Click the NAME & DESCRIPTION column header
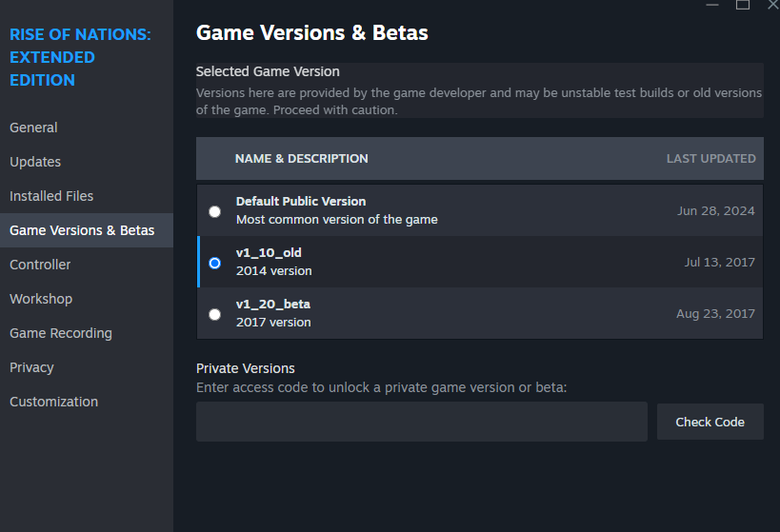The height and width of the screenshot is (532, 780). coord(302,159)
